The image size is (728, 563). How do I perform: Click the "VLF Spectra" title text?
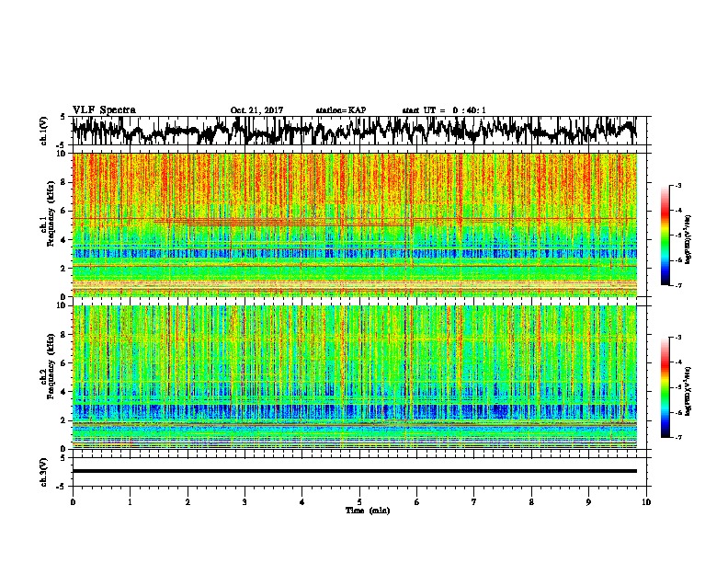[104, 110]
